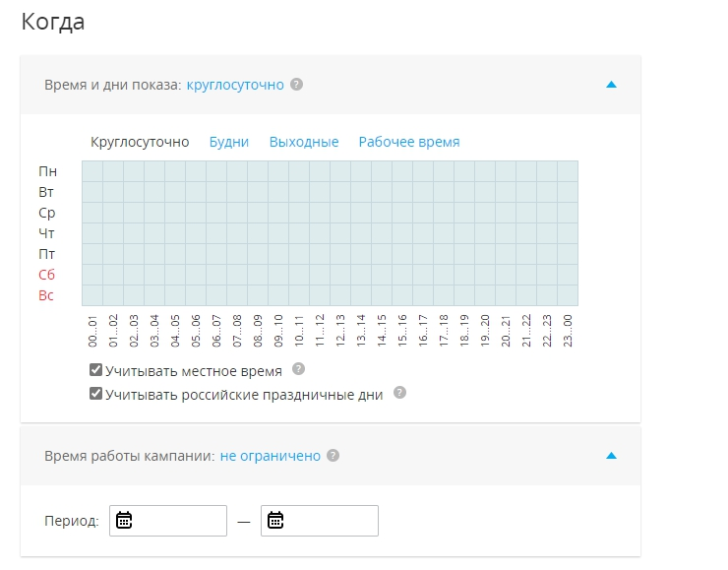Click the '12...13' hour column label
728x570 pixels.
pyautogui.click(x=340, y=331)
